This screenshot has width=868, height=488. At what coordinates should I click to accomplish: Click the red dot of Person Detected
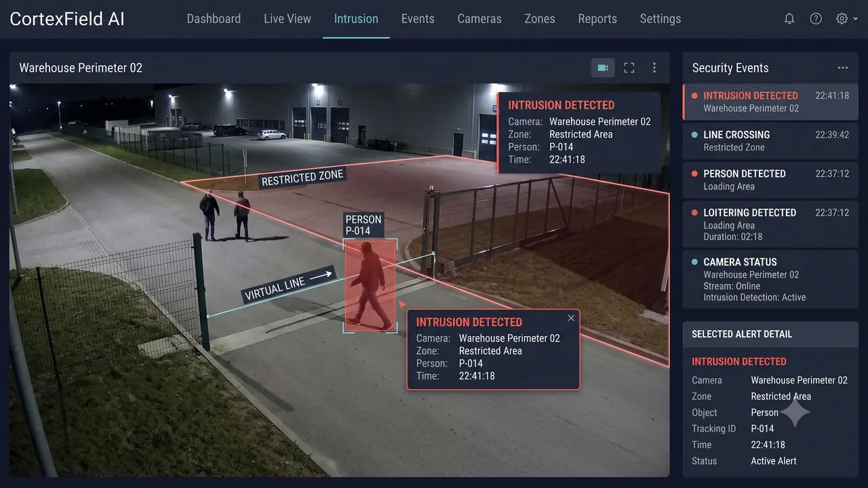click(x=694, y=174)
